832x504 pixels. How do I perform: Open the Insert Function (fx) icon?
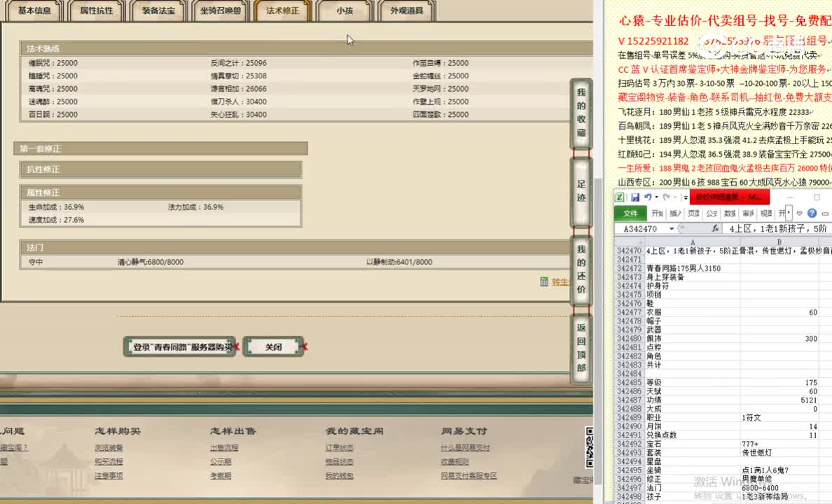point(716,227)
